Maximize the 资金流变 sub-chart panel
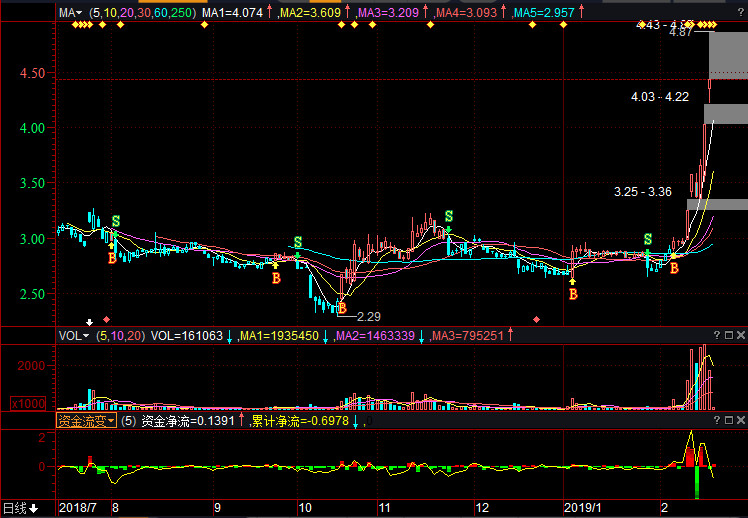The image size is (748, 518). [x=729, y=420]
